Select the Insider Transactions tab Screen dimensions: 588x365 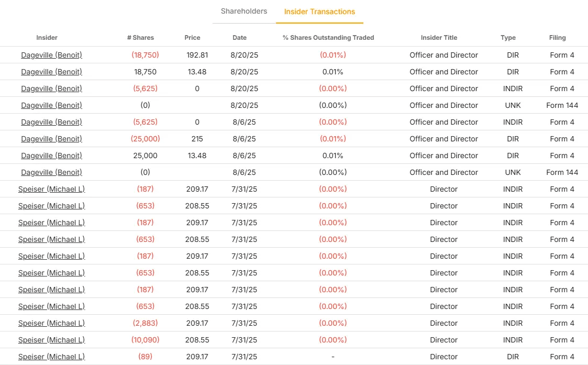coord(319,12)
